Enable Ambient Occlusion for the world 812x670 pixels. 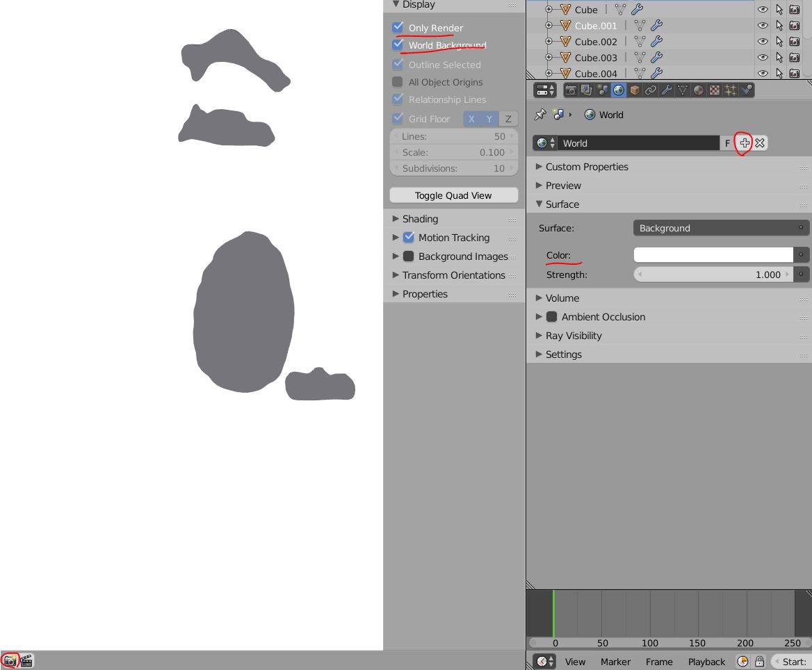pyautogui.click(x=552, y=316)
